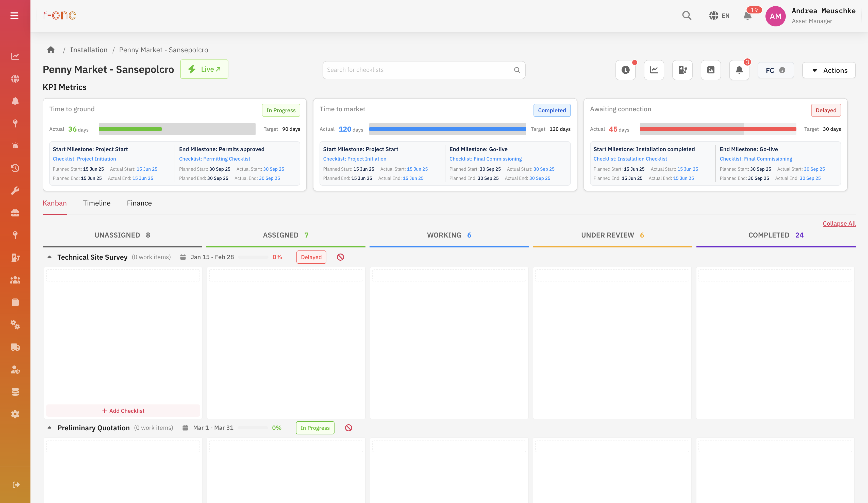
Task: Switch to the Finance tab
Action: click(x=139, y=203)
